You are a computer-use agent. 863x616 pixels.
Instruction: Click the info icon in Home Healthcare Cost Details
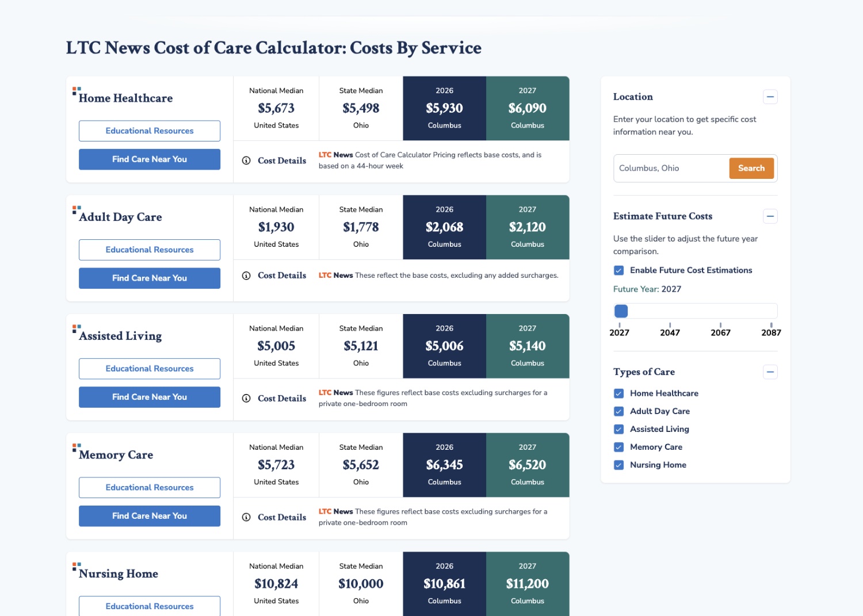[246, 160]
